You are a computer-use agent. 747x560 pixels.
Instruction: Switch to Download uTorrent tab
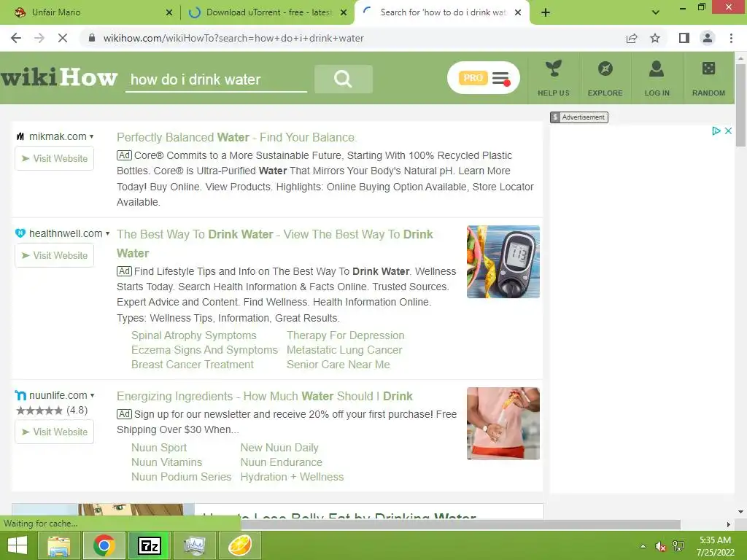point(267,12)
